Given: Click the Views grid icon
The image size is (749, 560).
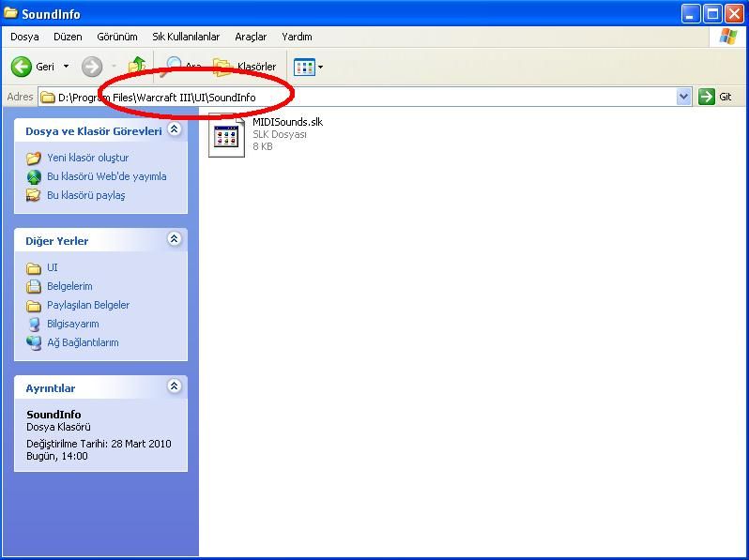Looking at the screenshot, I should (x=304, y=67).
